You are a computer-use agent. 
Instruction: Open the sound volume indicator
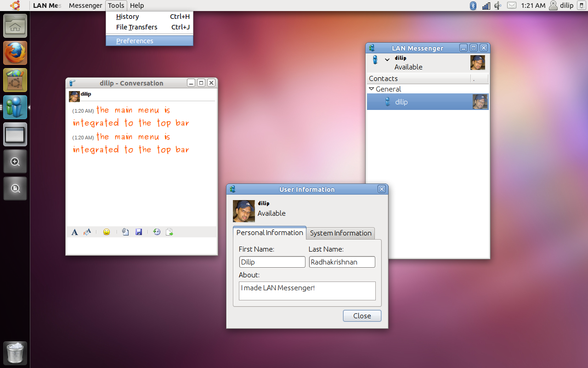click(x=498, y=6)
